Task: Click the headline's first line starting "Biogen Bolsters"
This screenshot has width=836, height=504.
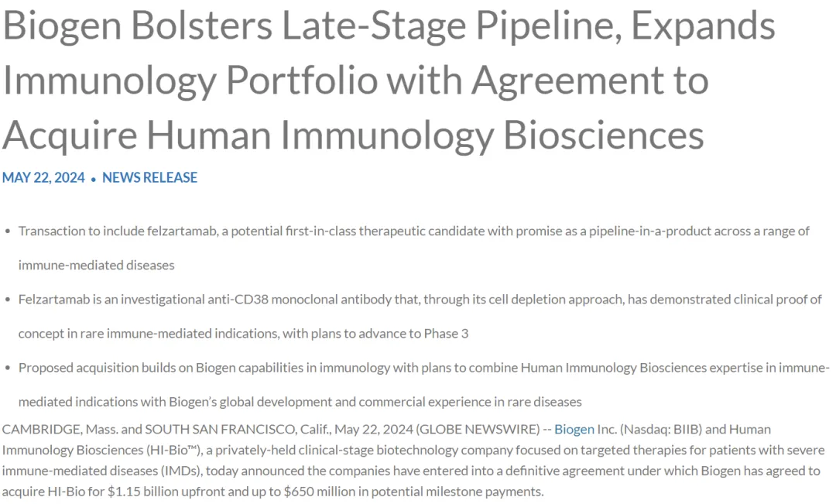Action: click(389, 26)
